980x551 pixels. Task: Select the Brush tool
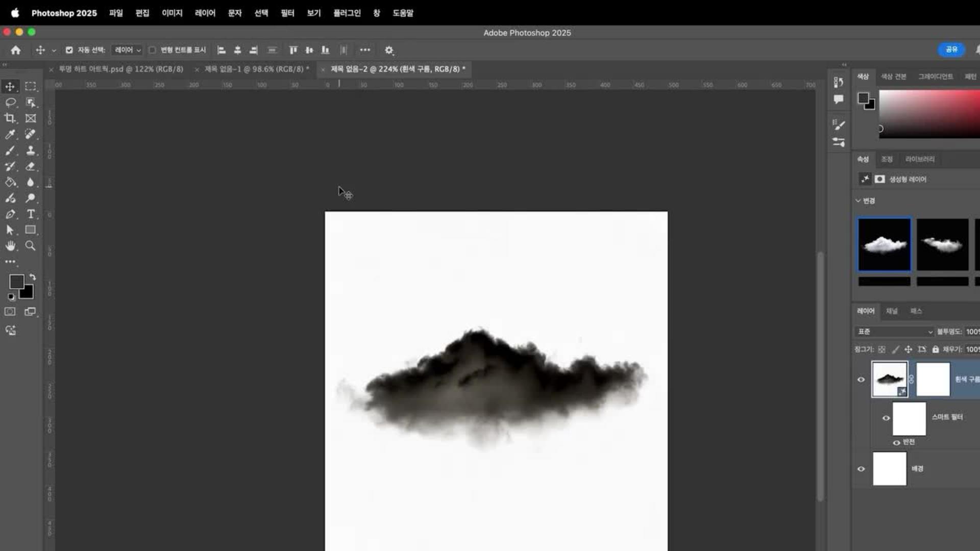[x=10, y=151]
